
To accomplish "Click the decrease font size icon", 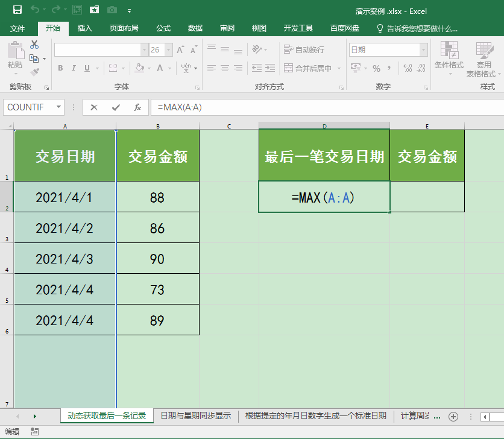I will point(194,49).
